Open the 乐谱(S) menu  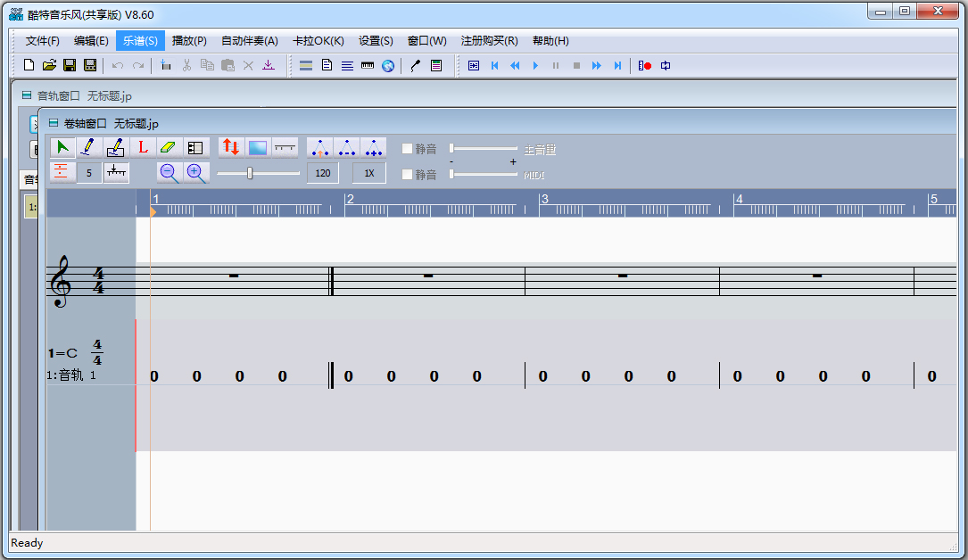tap(140, 40)
